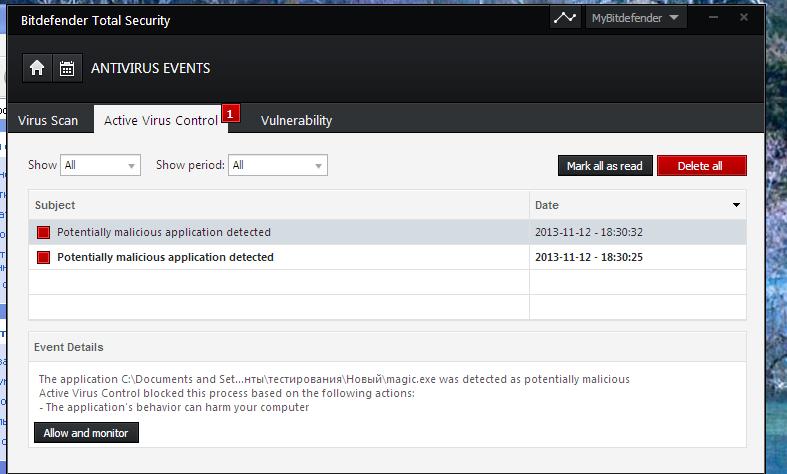Open the events calendar icon

coord(66,69)
